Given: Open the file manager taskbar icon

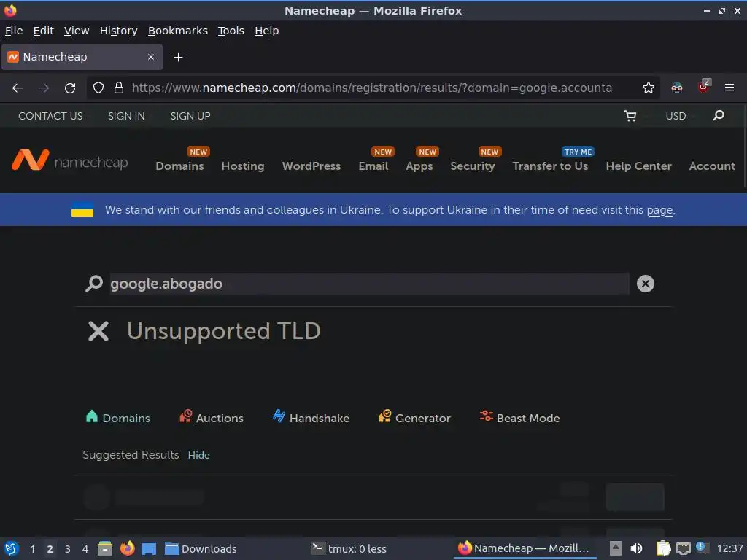Looking at the screenshot, I should coord(105,548).
